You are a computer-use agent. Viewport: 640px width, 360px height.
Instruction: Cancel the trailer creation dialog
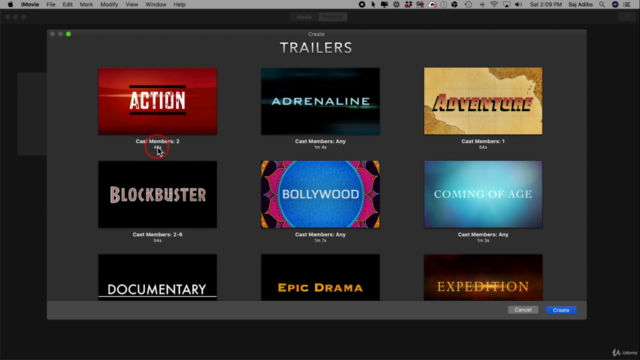(523, 310)
